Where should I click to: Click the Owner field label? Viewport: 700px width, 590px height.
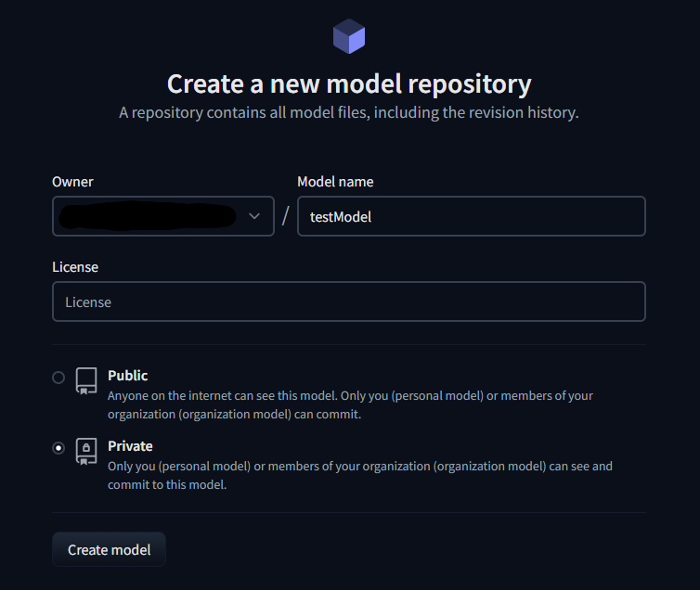(x=72, y=182)
